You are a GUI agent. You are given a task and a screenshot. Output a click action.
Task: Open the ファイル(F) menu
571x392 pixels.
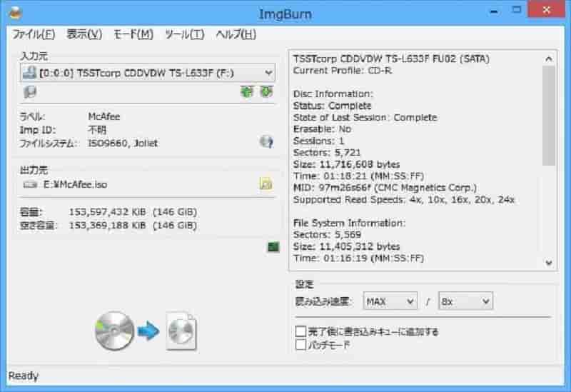(34, 34)
